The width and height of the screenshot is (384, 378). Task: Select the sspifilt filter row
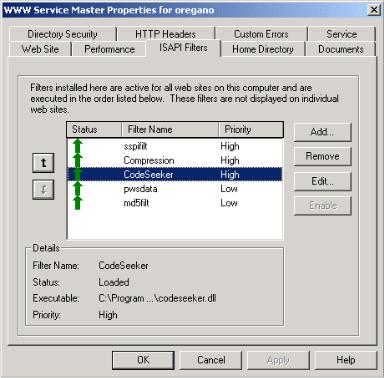pos(175,146)
